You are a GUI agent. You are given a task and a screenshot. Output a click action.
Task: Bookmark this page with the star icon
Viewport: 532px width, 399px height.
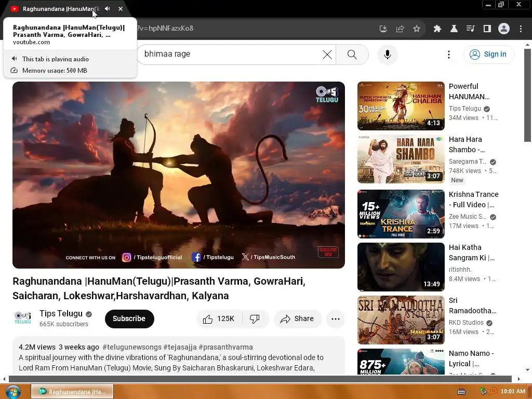click(x=417, y=29)
